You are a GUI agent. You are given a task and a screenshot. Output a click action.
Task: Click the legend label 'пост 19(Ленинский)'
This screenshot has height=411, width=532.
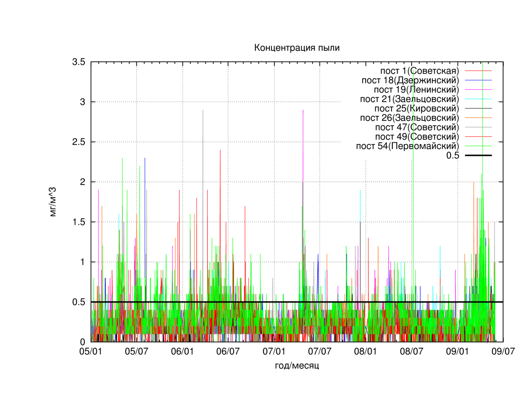coord(416,90)
